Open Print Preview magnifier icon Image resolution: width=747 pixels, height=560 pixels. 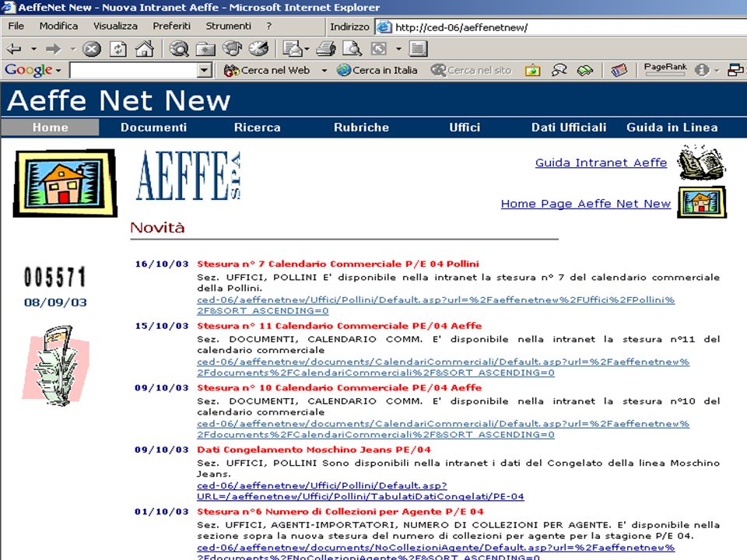(x=352, y=48)
